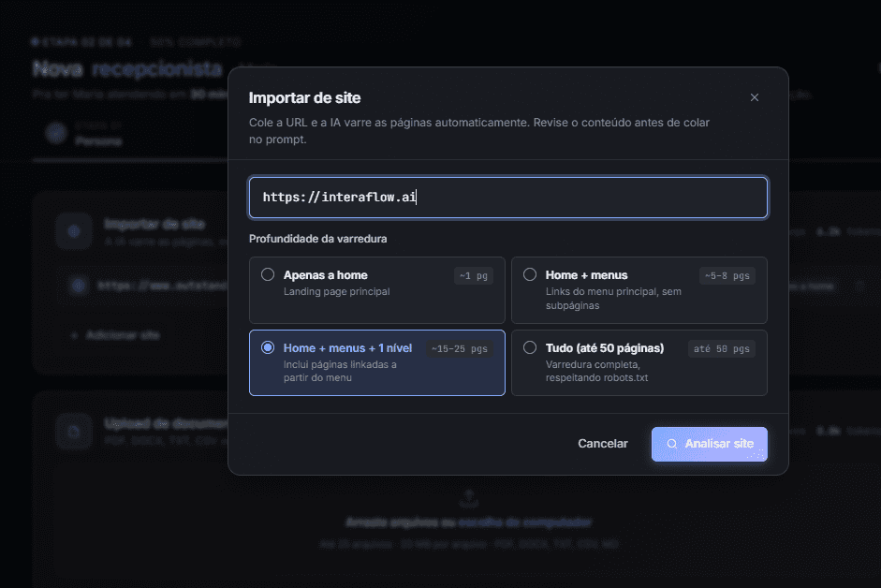Select Tudo (até 50 páginas) radio option
The image size is (881, 588).
tap(529, 347)
